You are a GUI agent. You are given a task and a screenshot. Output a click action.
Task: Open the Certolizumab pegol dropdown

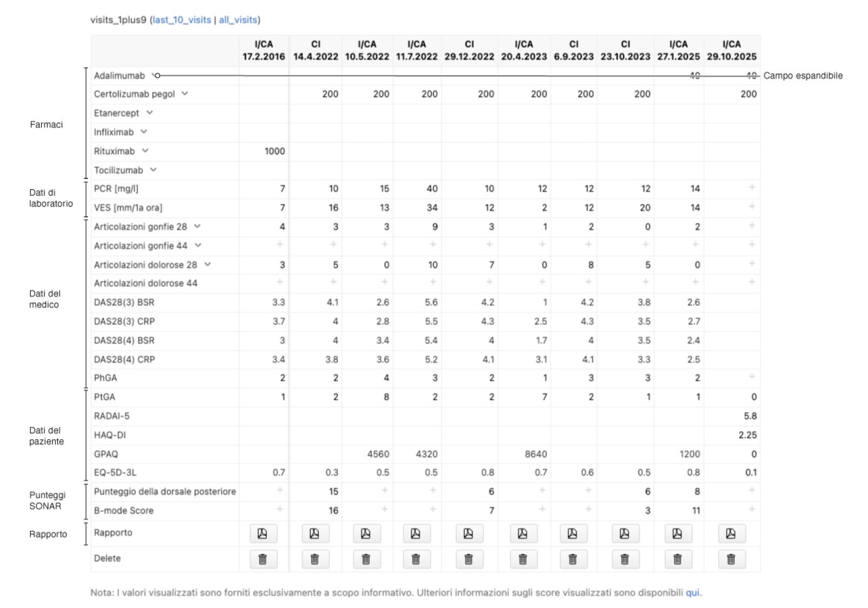tap(185, 93)
